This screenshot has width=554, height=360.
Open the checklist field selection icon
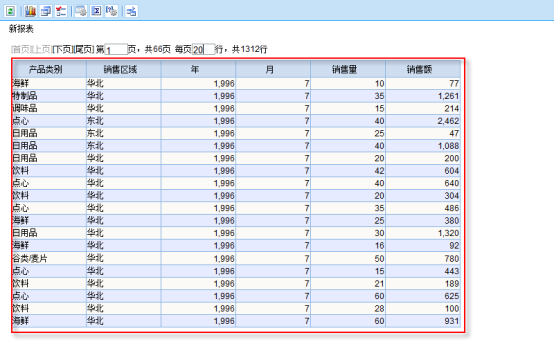click(61, 11)
